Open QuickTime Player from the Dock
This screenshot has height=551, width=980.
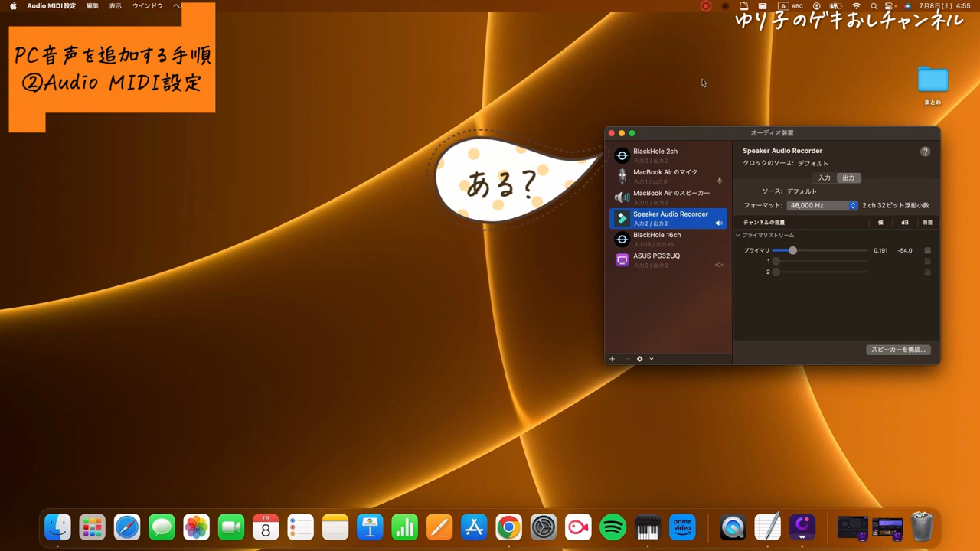(733, 527)
